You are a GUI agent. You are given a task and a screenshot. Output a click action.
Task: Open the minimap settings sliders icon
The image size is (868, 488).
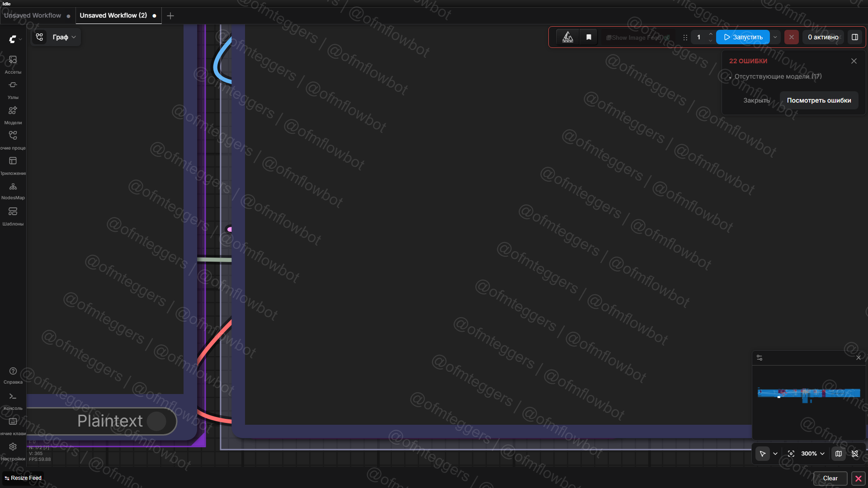pos(759,358)
